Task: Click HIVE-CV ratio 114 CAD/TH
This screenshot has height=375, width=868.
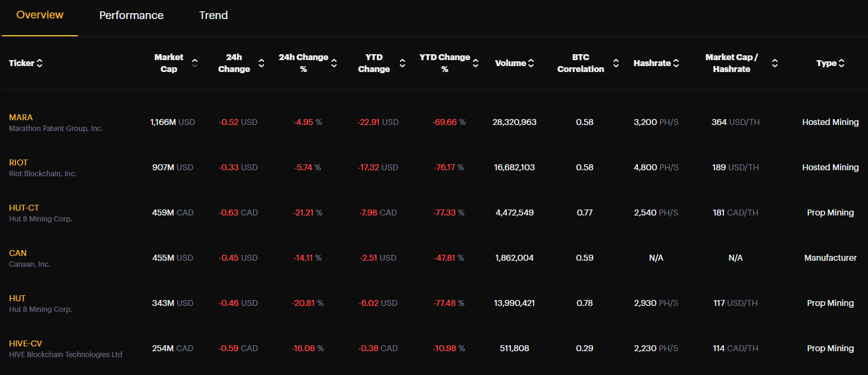Action: coord(735,348)
